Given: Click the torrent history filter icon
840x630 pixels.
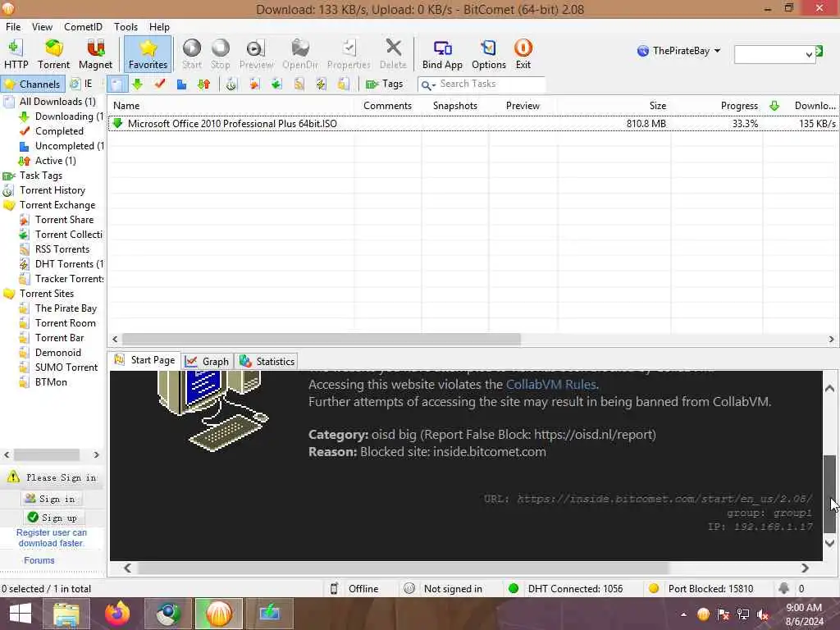Looking at the screenshot, I should tap(231, 84).
